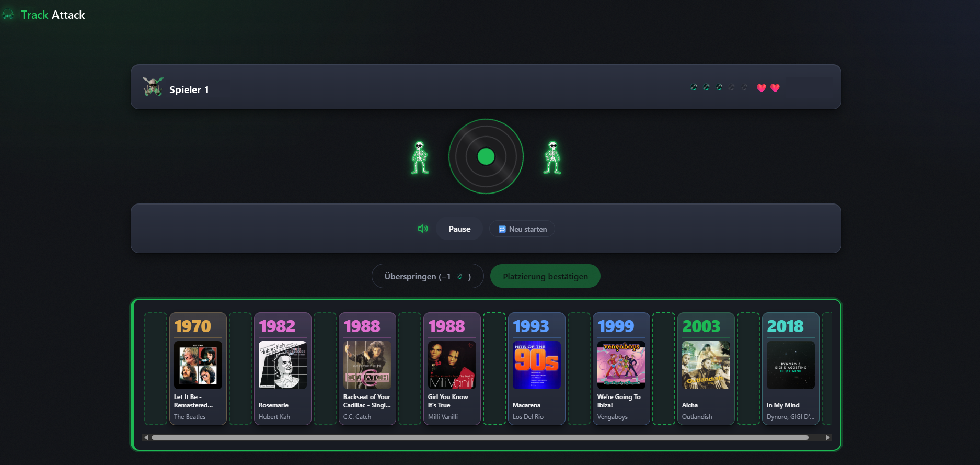Image resolution: width=980 pixels, height=465 pixels.
Task: Choose placement slot before 1970 card
Action: click(156, 369)
